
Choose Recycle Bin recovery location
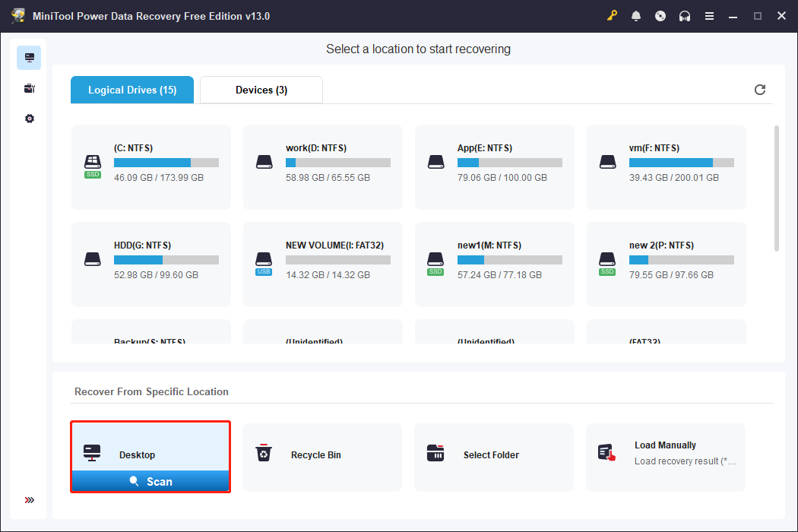[322, 458]
